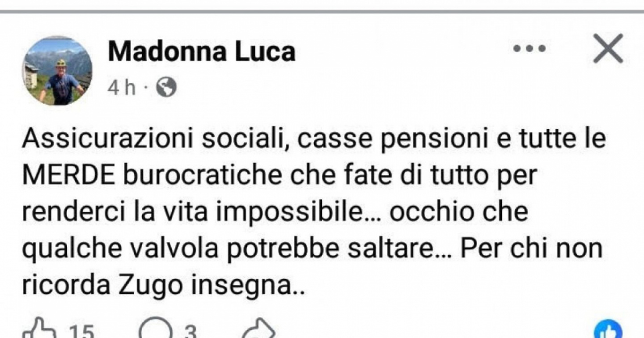Click the comment bubble icon
The height and width of the screenshot is (338, 644).
pyautogui.click(x=155, y=330)
